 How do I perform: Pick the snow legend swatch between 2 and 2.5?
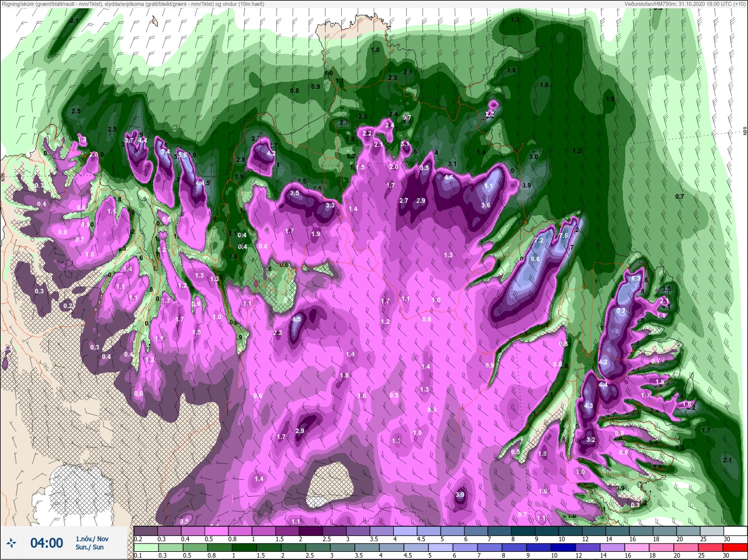pyautogui.click(x=311, y=531)
